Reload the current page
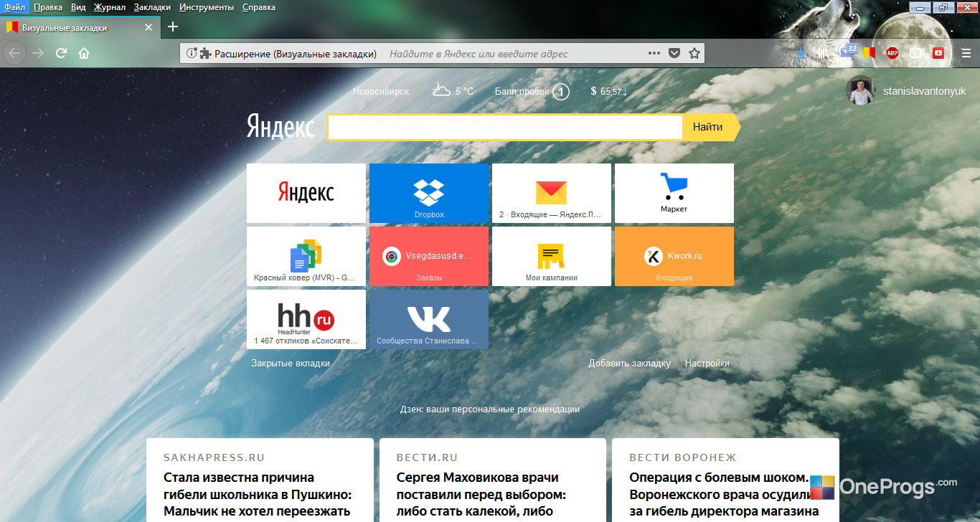 pyautogui.click(x=62, y=53)
